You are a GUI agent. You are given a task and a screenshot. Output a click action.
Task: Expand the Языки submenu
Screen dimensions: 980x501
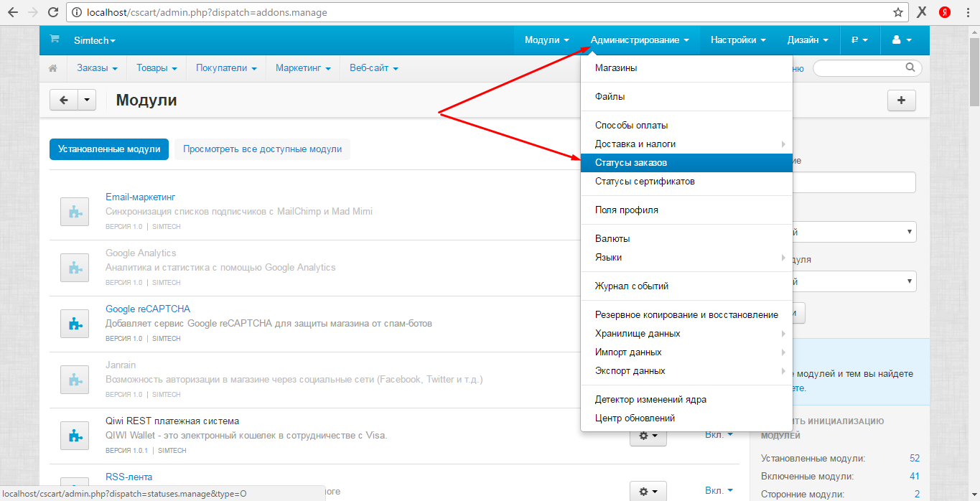click(686, 257)
